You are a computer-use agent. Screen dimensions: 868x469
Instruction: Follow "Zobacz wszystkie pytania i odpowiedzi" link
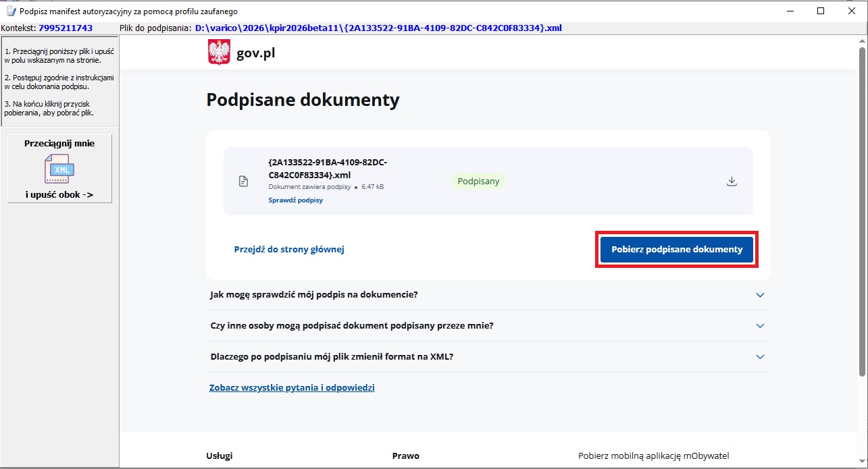tap(292, 388)
